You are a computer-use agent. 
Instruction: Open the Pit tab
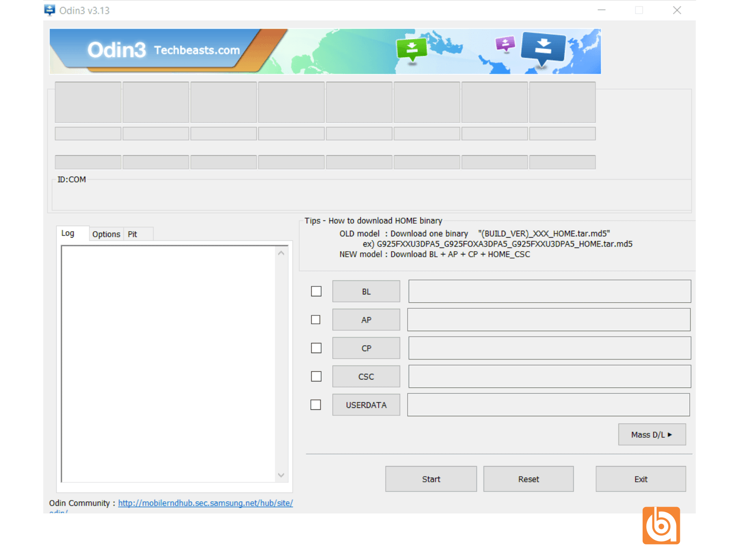coord(133,234)
